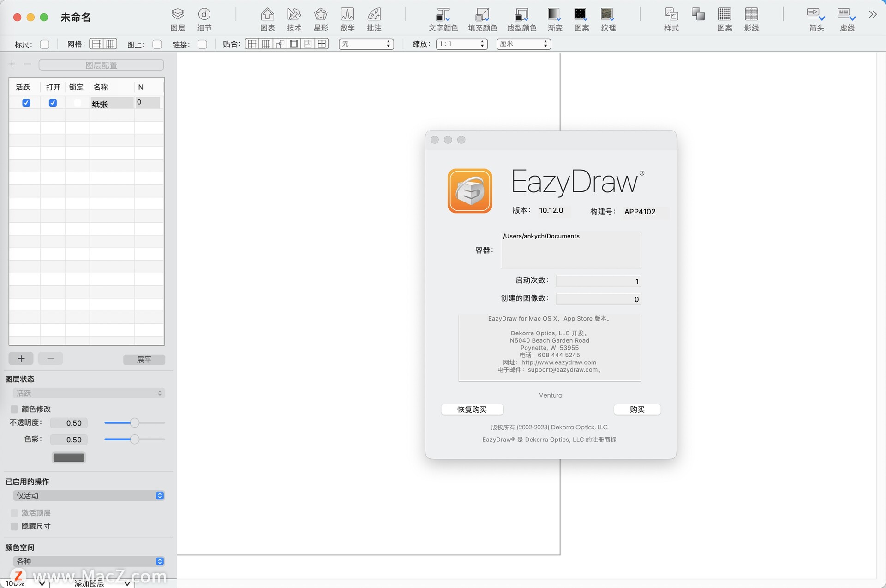Click 购买 in the About dialog

(x=637, y=410)
